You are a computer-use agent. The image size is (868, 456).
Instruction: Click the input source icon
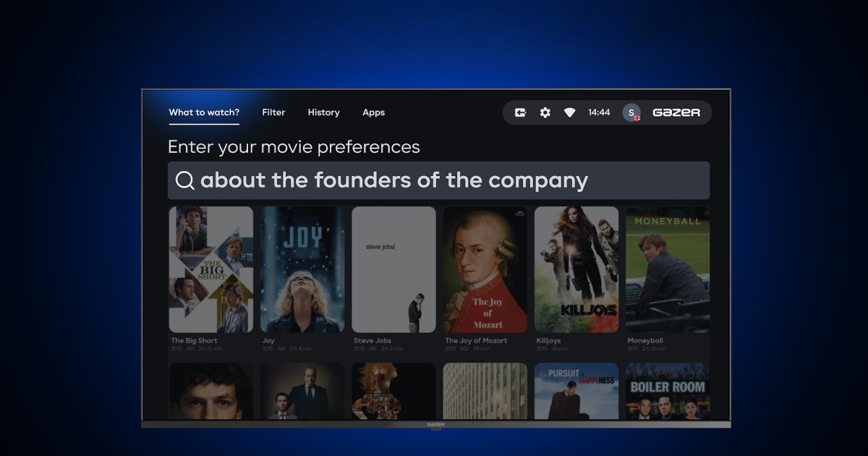click(x=519, y=113)
